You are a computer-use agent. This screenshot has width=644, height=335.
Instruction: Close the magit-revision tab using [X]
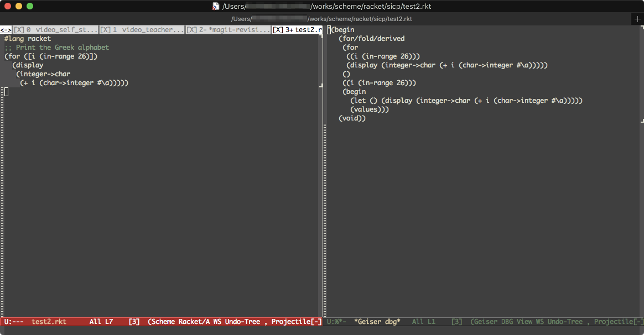(x=191, y=30)
